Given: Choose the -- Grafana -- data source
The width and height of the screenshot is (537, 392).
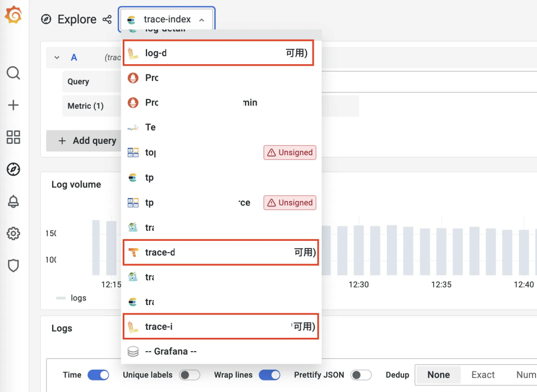Looking at the screenshot, I should 221,352.
